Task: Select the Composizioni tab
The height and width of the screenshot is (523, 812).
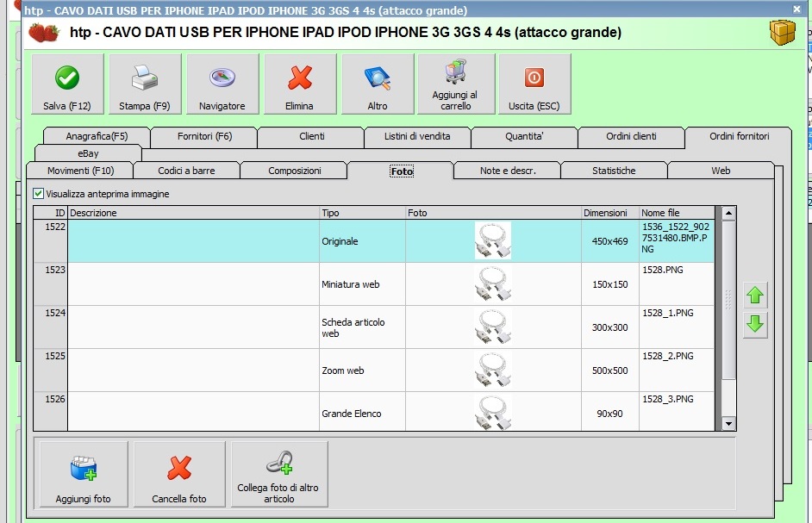Action: click(295, 171)
